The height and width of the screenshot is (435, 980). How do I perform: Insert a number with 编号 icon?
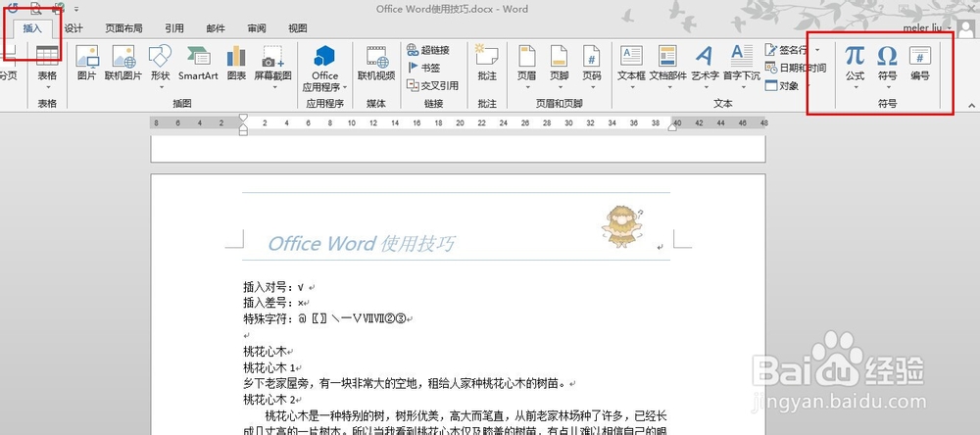tap(920, 64)
